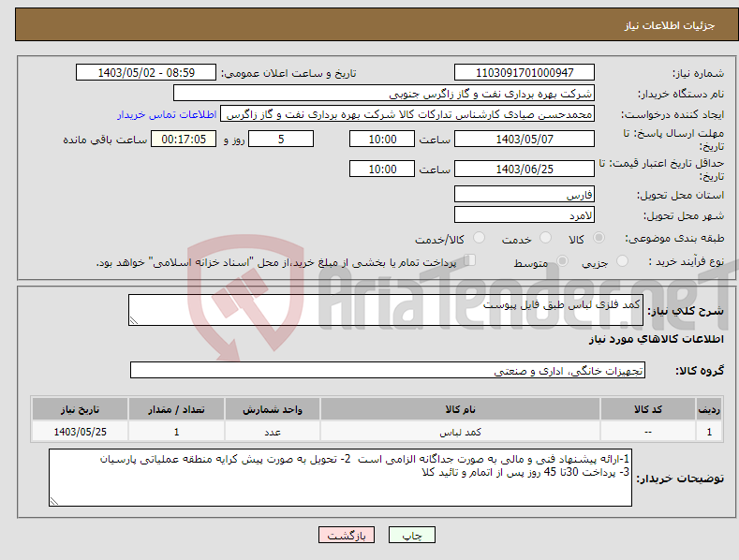Click the ردیف column header
This screenshot has width=739, height=560.
click(x=709, y=409)
